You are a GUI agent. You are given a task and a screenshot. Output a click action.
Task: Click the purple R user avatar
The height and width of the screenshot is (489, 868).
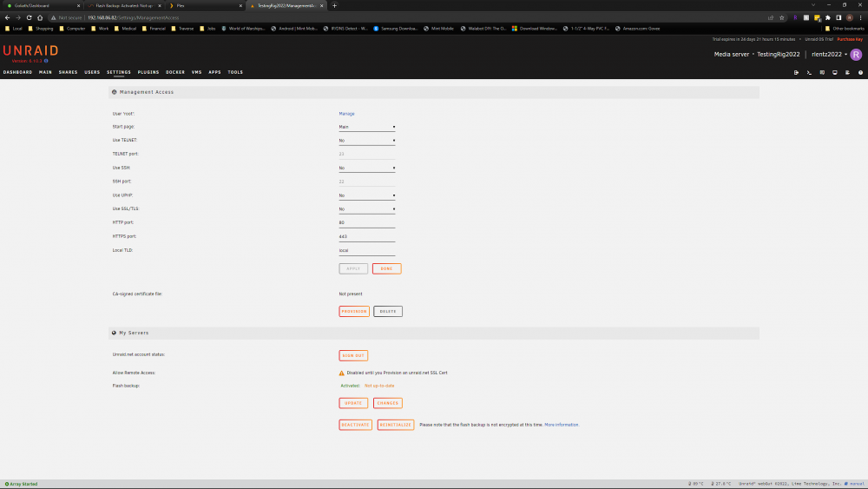click(856, 54)
